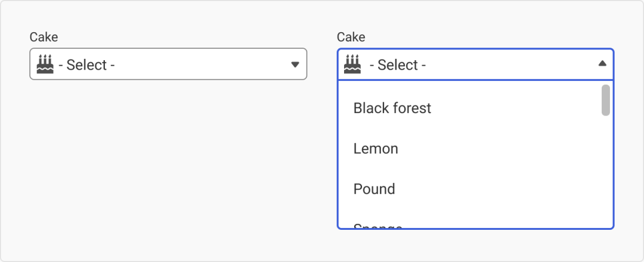Collapse the open Cake list with the up arrow
Screen dimensions: 644x262
(602, 63)
